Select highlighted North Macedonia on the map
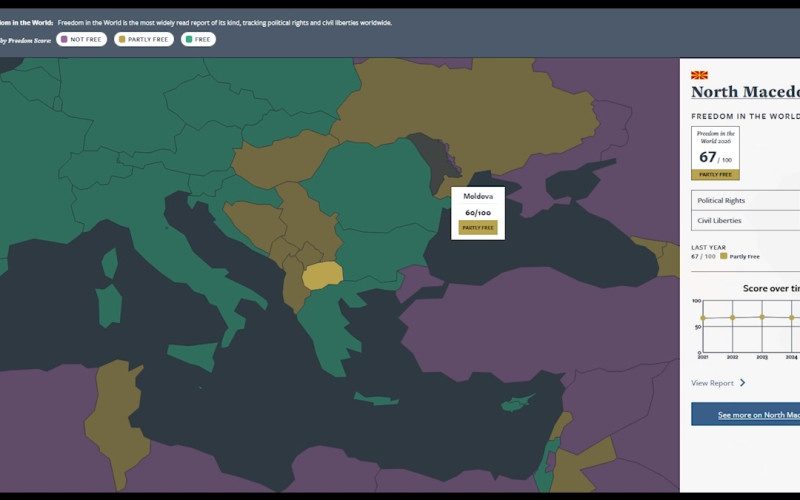Viewport: 800px width, 500px height. [x=322, y=275]
